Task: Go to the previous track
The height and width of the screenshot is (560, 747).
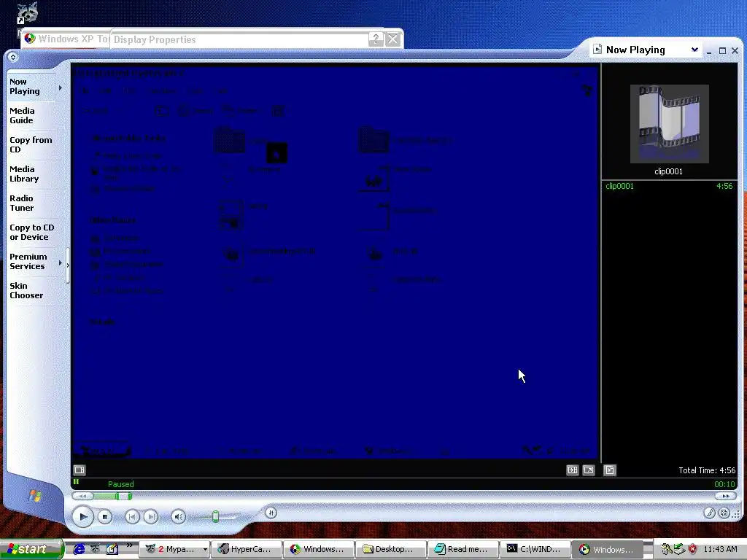Action: 133,517
